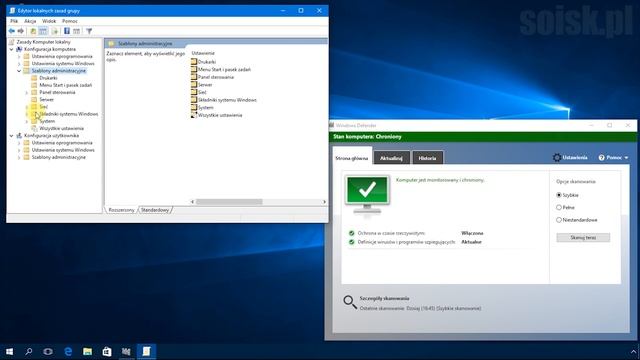Image resolution: width=640 pixels, height=360 pixels.
Task: Expand Szablony administracyjne under Konfiguracja użytkownika
Action: tap(19, 157)
